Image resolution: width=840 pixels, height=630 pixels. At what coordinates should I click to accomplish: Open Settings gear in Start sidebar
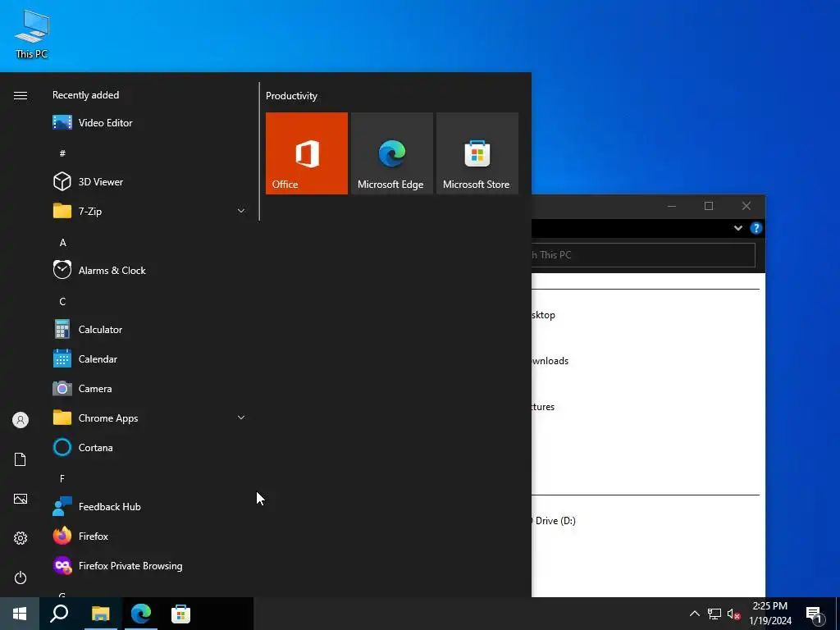tap(21, 538)
